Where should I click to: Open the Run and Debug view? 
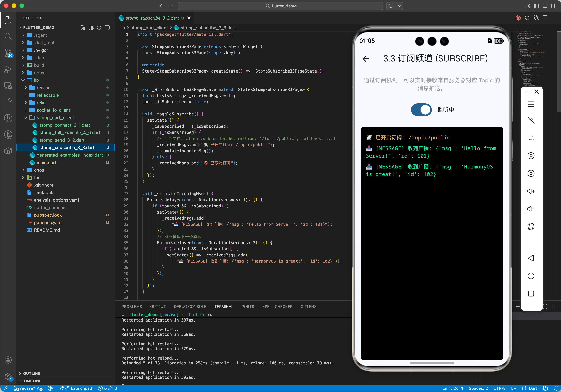[x=8, y=69]
